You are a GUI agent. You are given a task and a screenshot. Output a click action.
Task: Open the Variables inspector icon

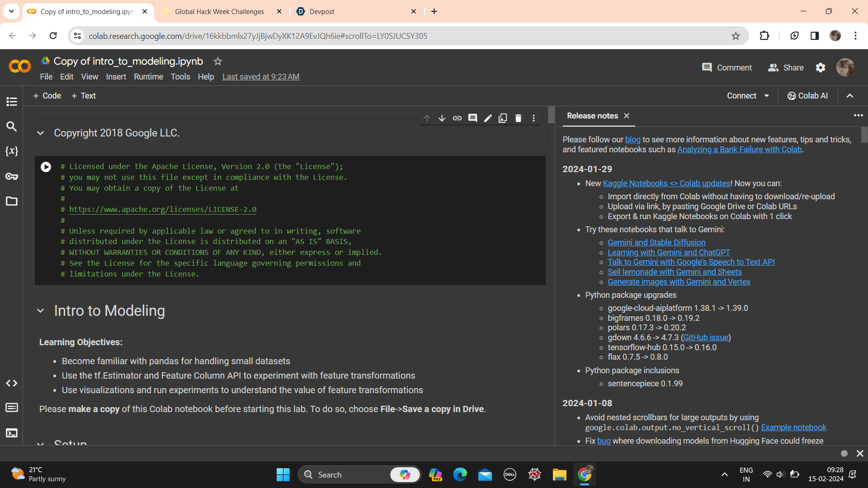(12, 151)
